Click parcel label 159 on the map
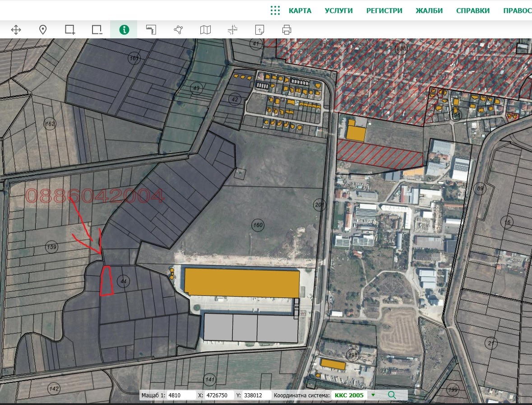 pos(51,247)
